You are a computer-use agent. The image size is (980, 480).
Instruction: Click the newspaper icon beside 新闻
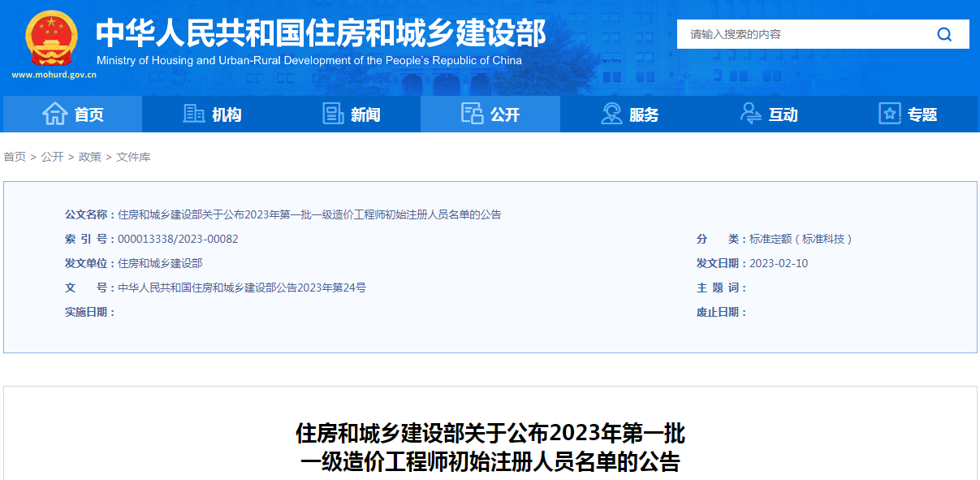(x=333, y=114)
